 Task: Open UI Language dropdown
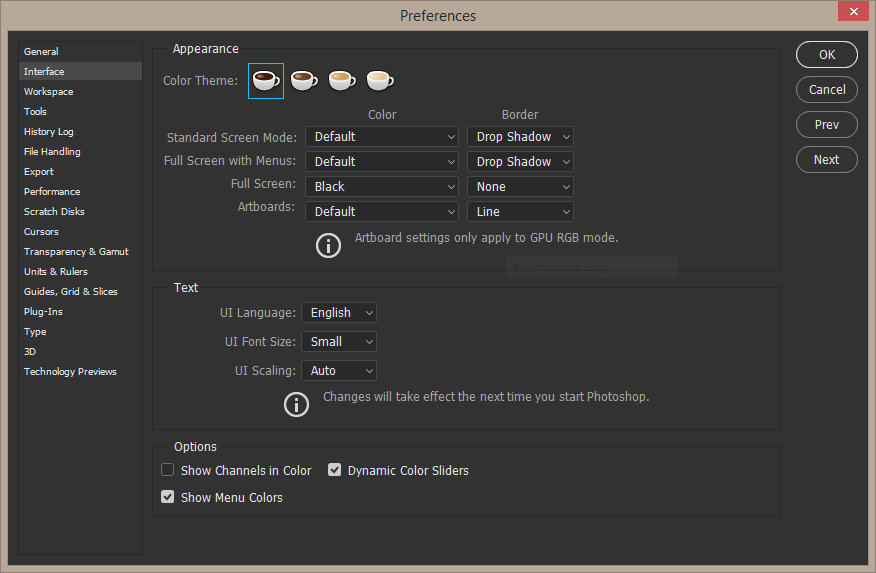click(x=339, y=313)
